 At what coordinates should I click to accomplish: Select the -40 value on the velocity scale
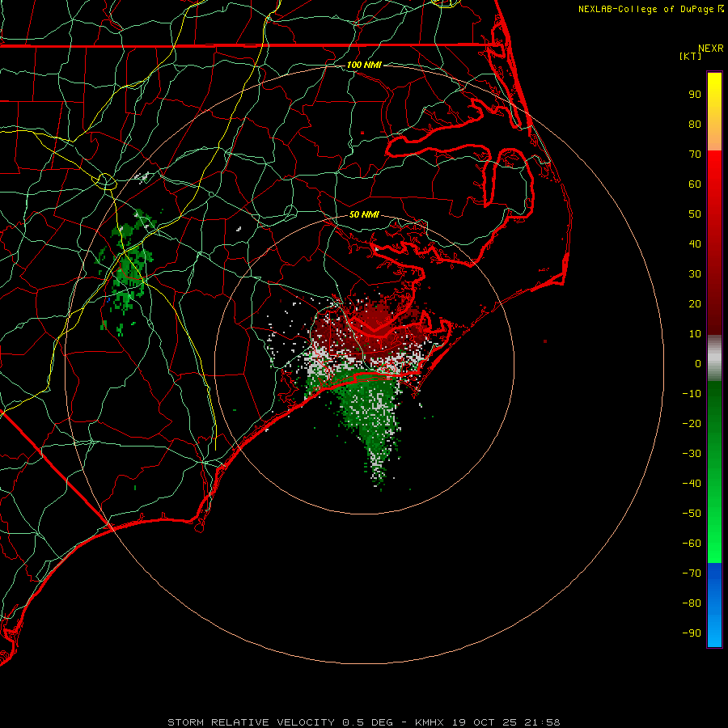[x=692, y=484]
